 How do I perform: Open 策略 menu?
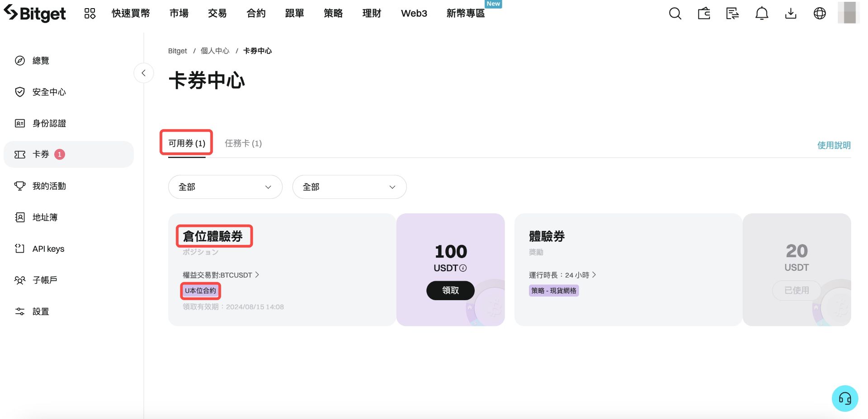point(333,14)
